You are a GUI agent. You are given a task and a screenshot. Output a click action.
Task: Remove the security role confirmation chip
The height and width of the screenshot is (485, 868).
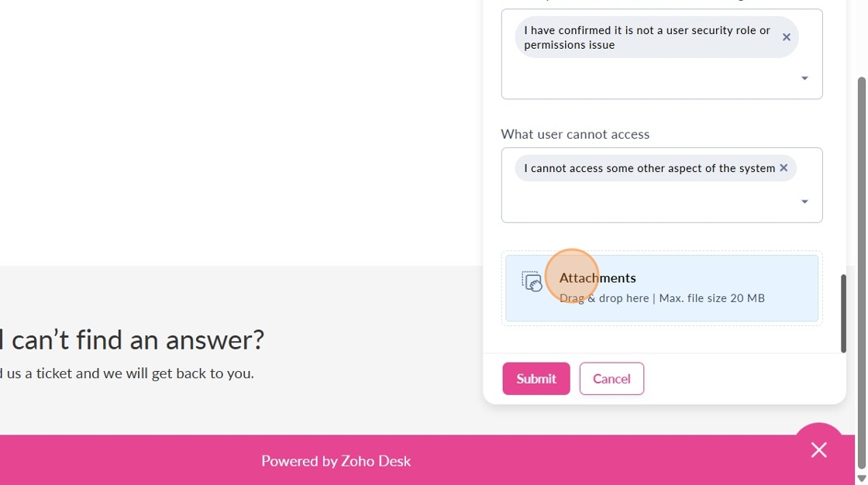[x=786, y=37]
